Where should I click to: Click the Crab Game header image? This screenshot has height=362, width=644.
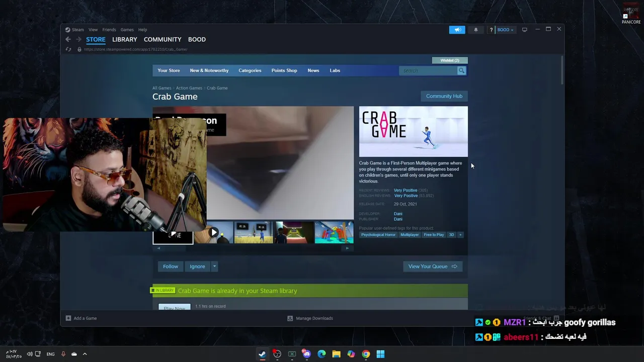[414, 132]
